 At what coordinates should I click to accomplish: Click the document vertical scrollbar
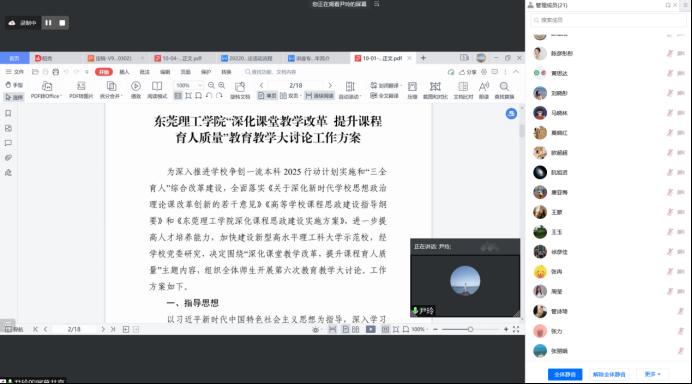pyautogui.click(x=521, y=131)
